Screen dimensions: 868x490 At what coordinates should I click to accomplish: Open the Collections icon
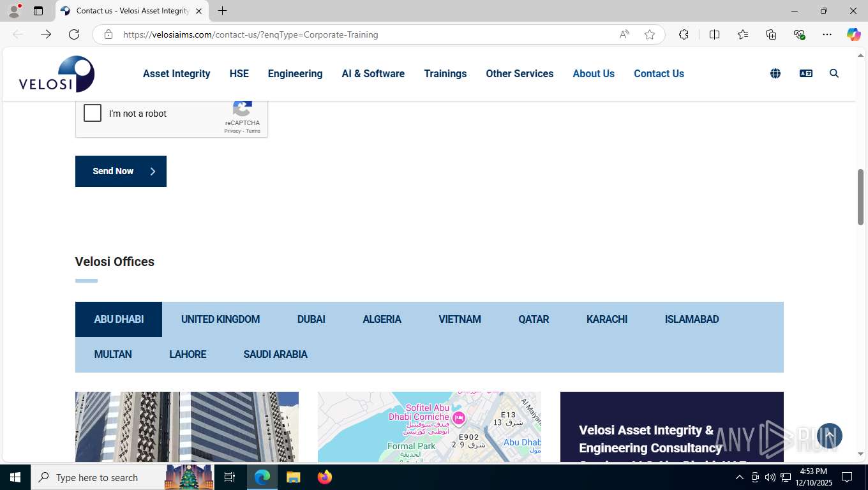[771, 34]
